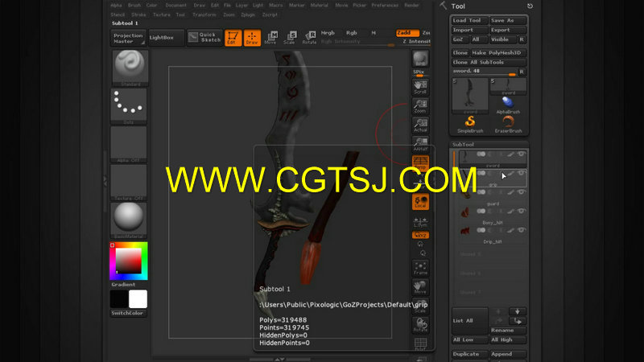The image size is (644, 362).
Task: Click the Tool palette dock icon
Action: click(x=530, y=6)
